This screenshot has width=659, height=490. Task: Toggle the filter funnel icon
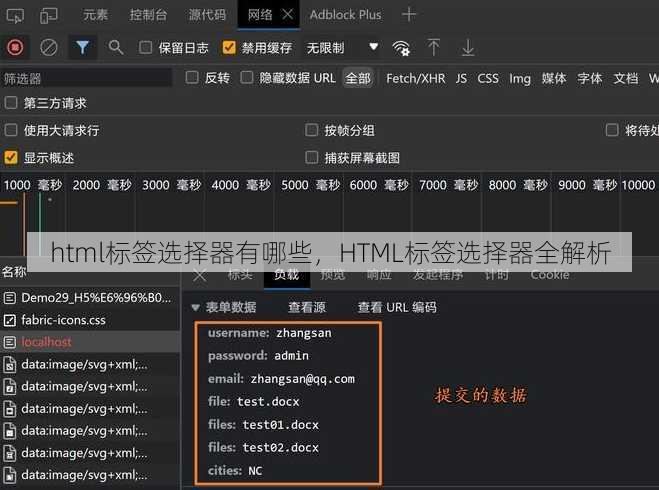click(82, 47)
